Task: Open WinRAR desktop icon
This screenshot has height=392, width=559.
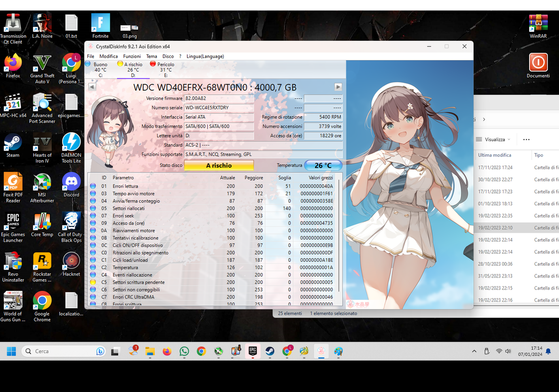Action: [x=538, y=26]
